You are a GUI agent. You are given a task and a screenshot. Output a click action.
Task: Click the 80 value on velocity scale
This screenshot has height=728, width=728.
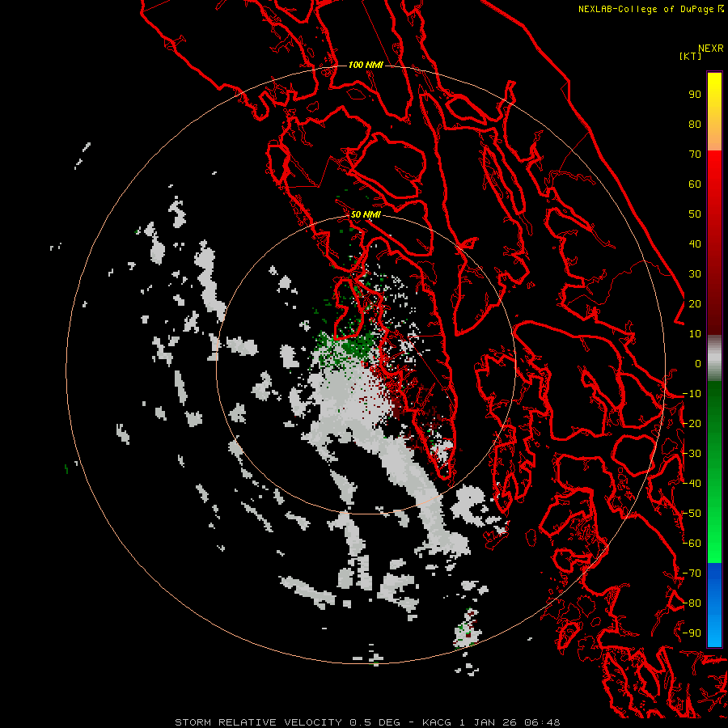695,124
